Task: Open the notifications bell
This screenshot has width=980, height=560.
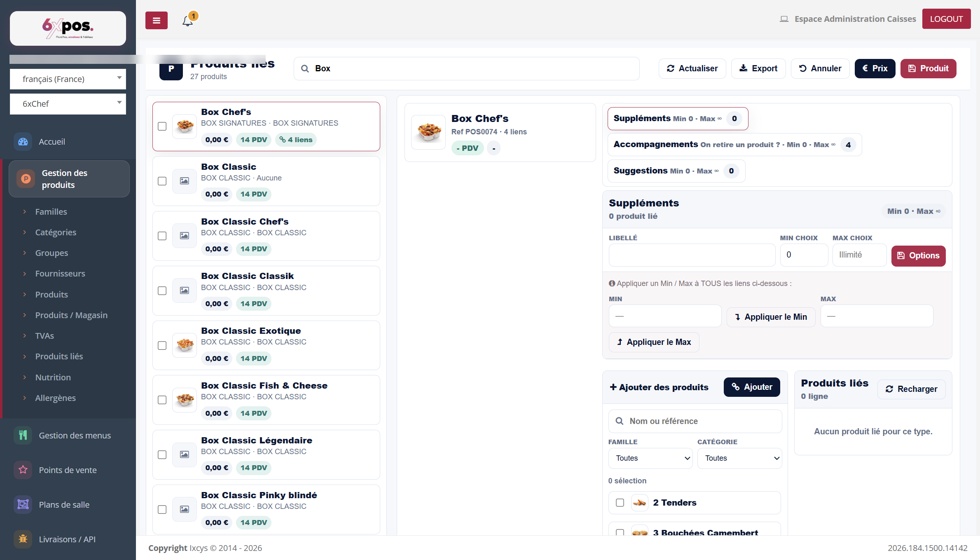Action: (x=188, y=20)
